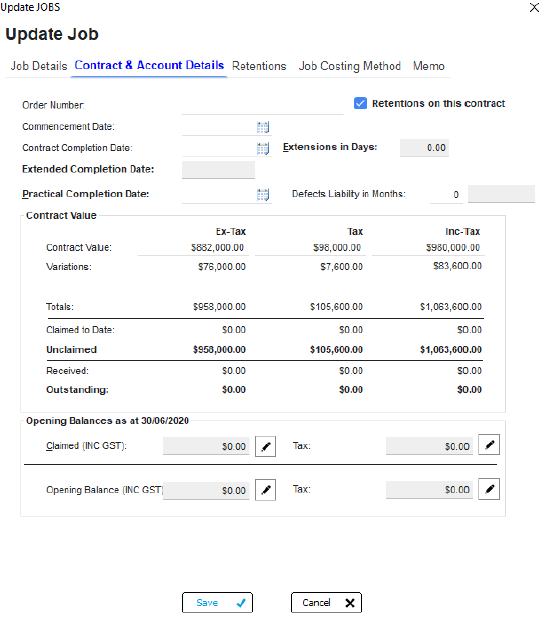Click the Outstanding label
This screenshot has height=617, width=546.
pyautogui.click(x=77, y=390)
